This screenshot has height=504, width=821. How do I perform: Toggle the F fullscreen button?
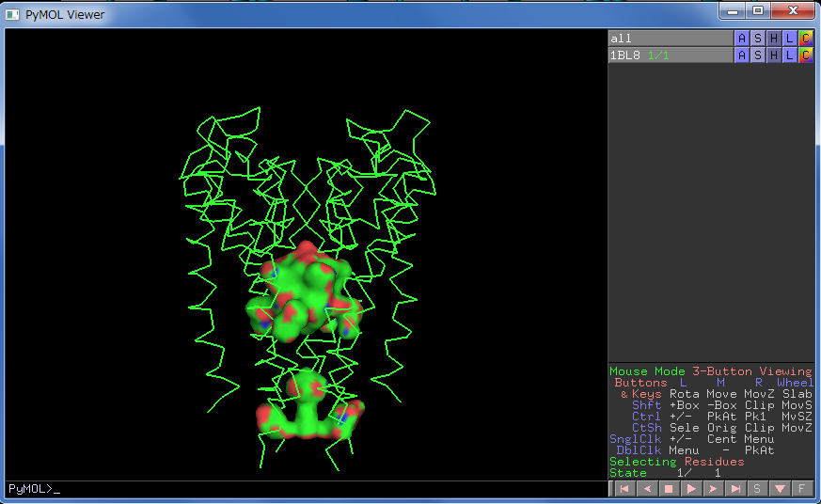click(x=801, y=489)
